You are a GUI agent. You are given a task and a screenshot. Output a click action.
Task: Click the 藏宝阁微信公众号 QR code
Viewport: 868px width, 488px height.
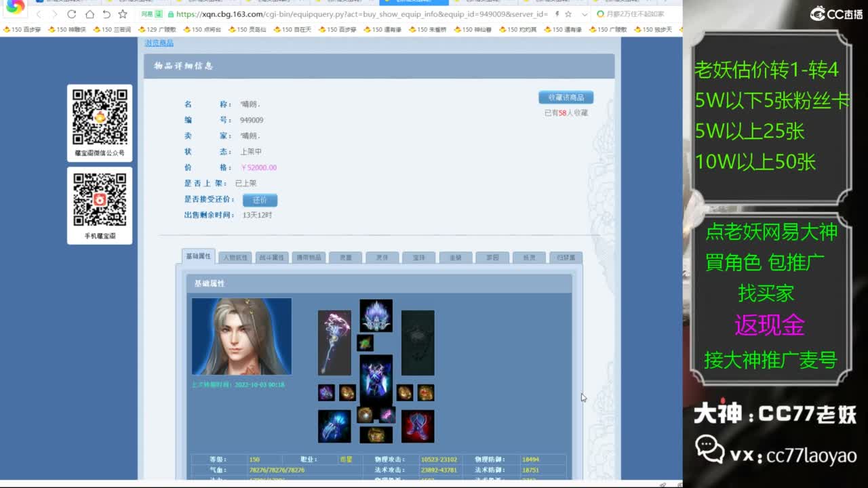(100, 117)
